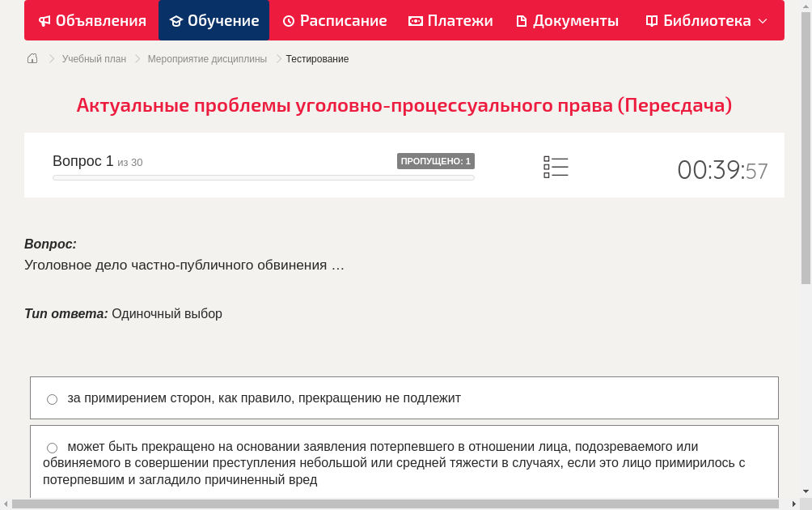Click the home icon in the breadcrumbs
This screenshot has width=812, height=510.
[x=32, y=57]
